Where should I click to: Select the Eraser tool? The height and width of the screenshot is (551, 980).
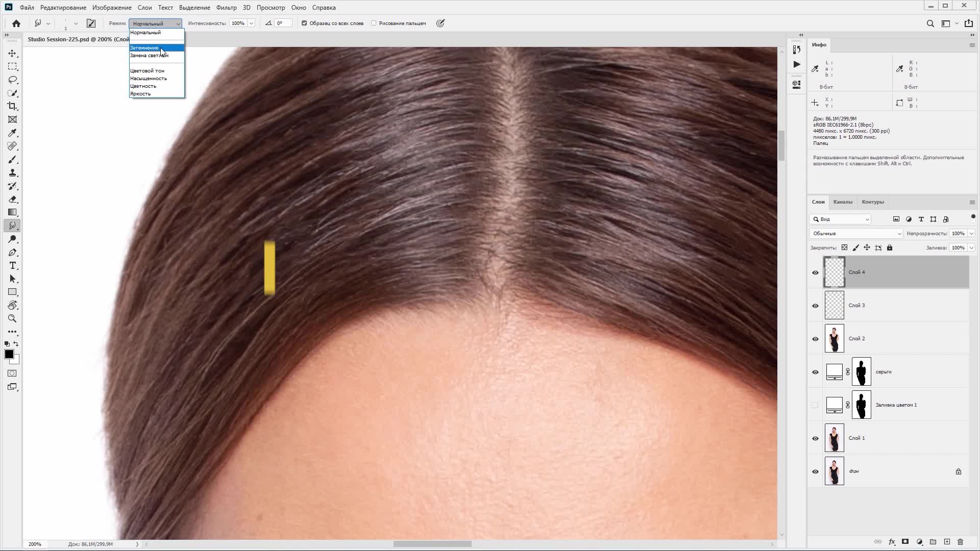(x=13, y=199)
